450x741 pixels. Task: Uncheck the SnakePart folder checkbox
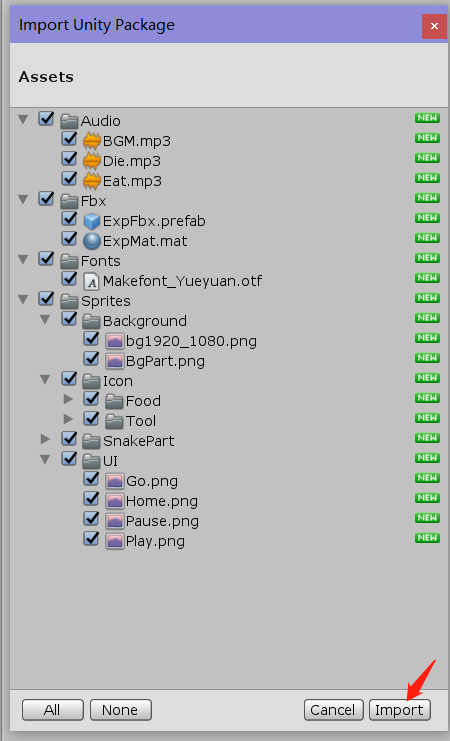69,438
